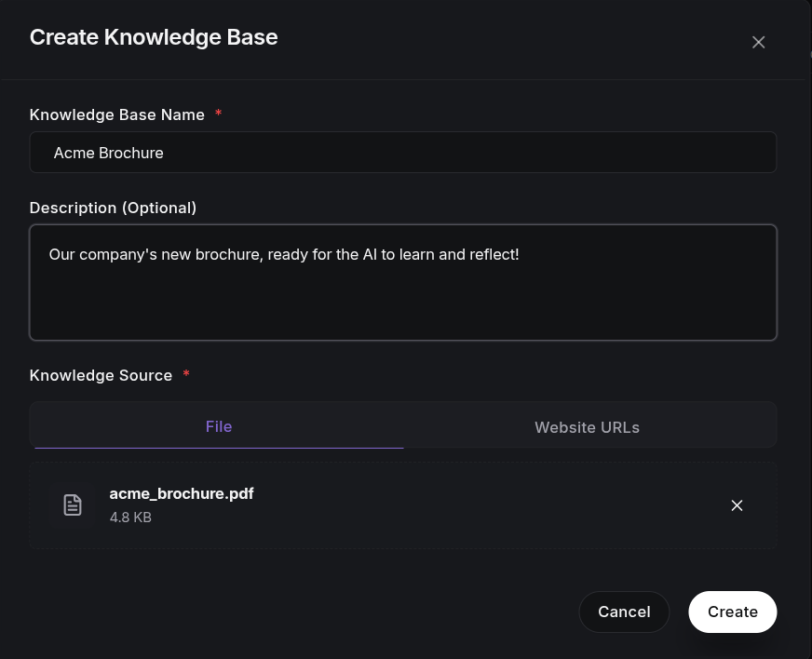Click the Create button
Screen dimensions: 812x659
[x=732, y=612]
